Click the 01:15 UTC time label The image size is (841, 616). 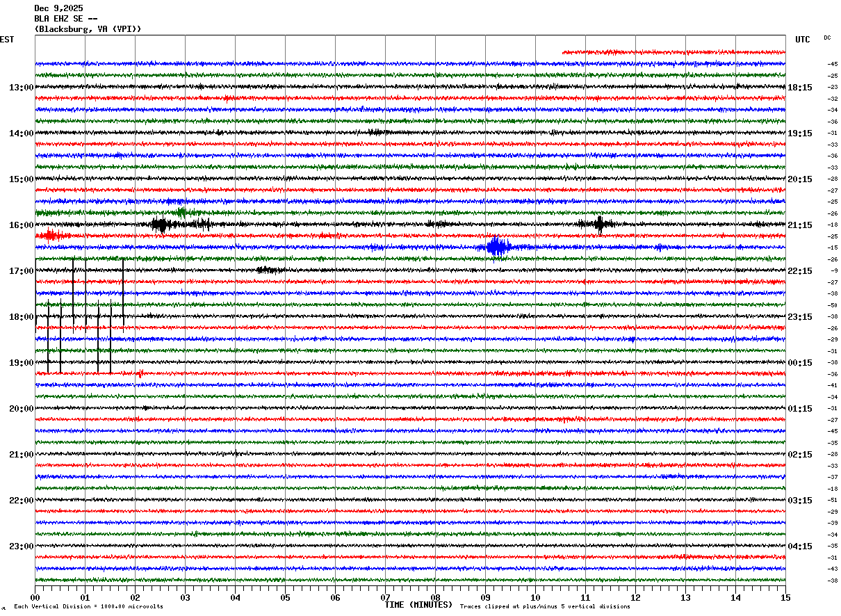click(800, 408)
